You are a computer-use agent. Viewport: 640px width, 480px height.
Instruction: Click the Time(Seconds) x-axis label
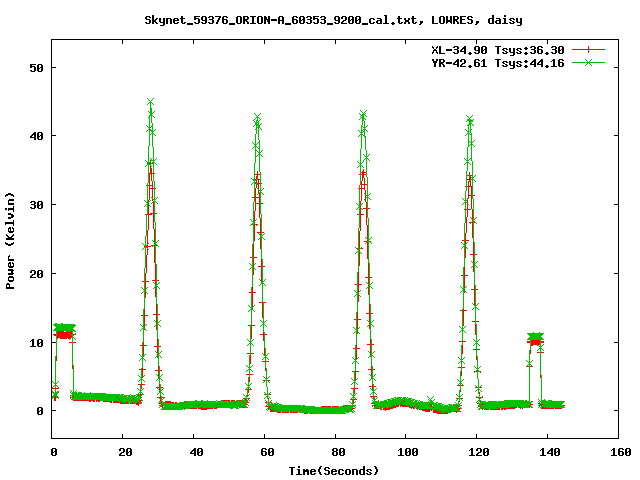(x=333, y=471)
